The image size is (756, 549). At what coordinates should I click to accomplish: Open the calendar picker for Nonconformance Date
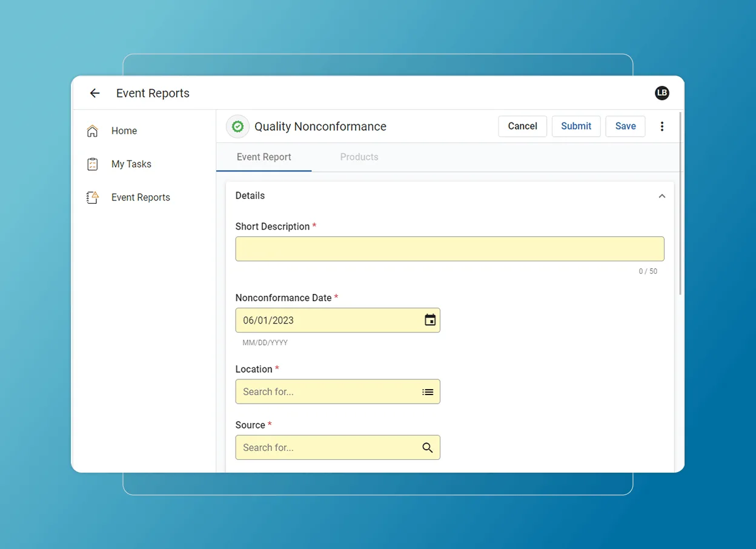(430, 320)
